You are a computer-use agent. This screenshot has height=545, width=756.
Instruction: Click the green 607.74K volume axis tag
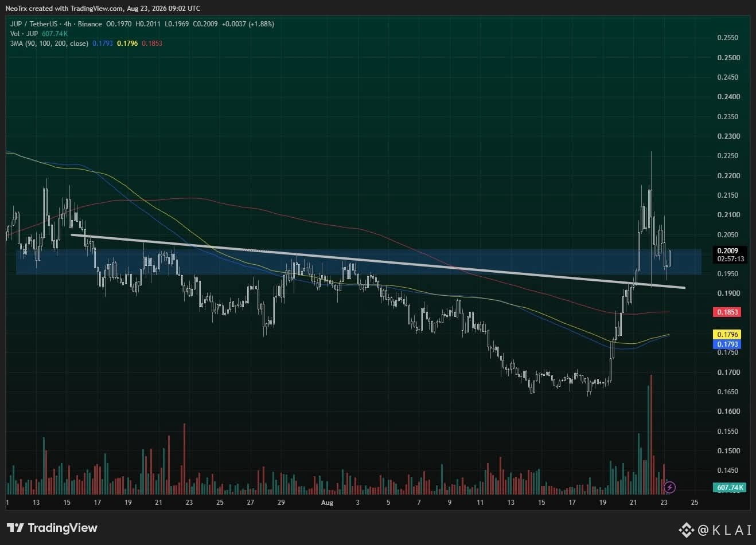731,488
